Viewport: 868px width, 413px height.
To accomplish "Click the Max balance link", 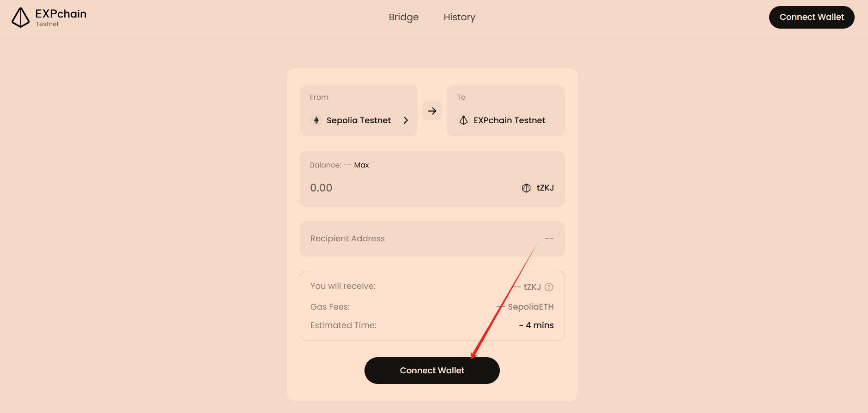I will pos(361,165).
